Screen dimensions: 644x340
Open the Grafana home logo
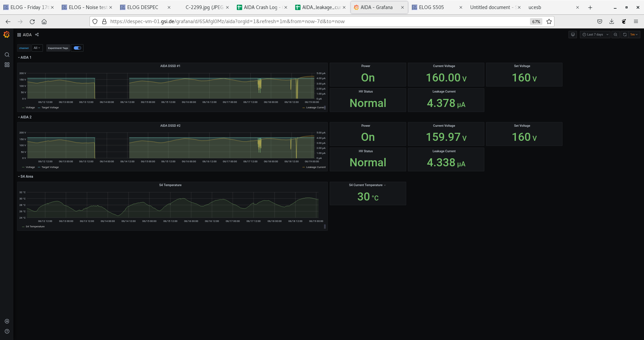click(6, 35)
